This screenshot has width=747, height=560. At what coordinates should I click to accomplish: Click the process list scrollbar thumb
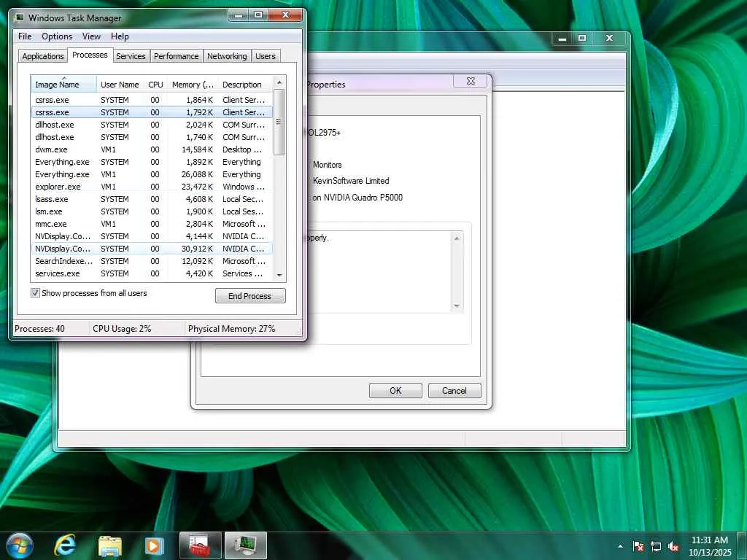[279, 122]
